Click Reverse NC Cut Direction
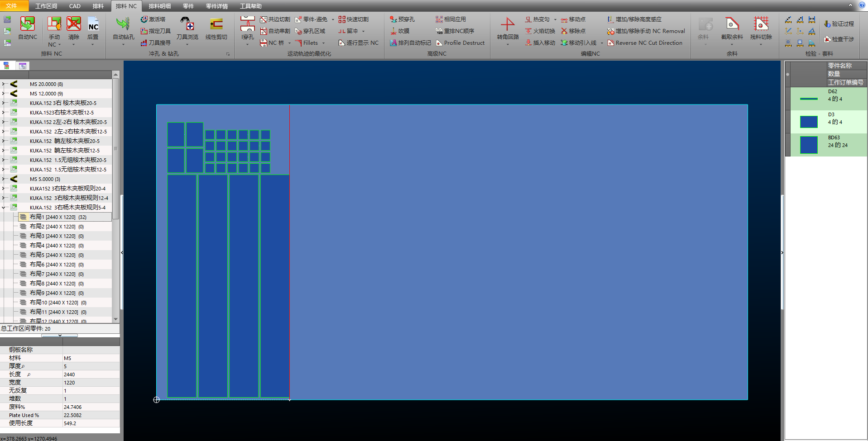 click(x=645, y=43)
